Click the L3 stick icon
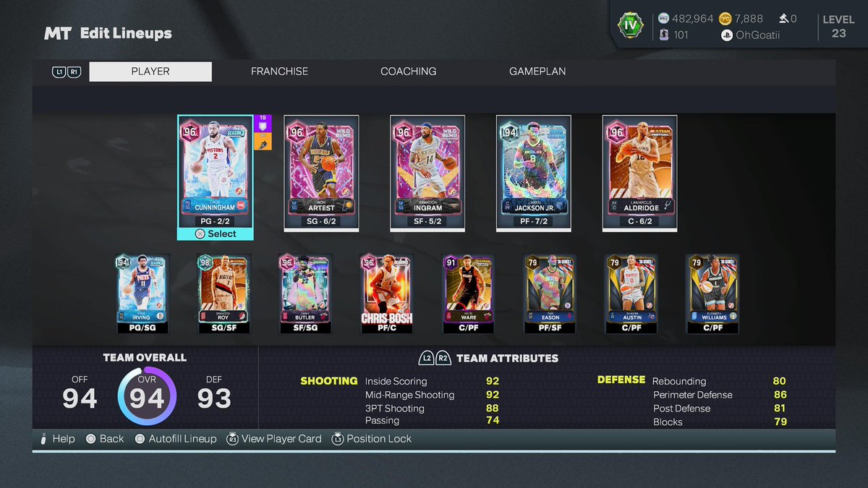The width and height of the screenshot is (868, 488). coord(338,439)
